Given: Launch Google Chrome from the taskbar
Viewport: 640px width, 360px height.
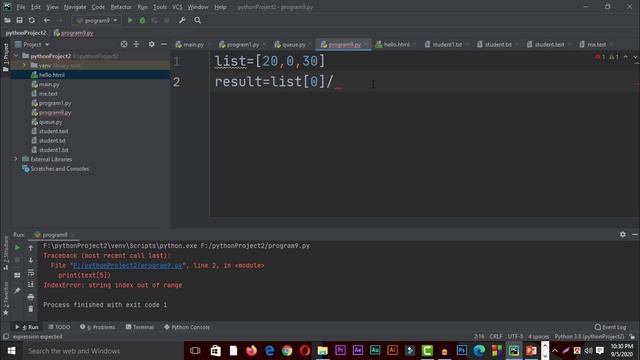Looking at the screenshot, I should [x=287, y=351].
